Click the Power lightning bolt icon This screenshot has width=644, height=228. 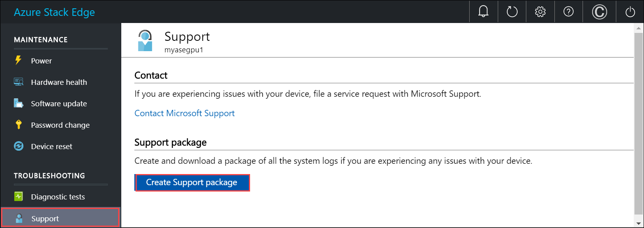[x=18, y=60]
